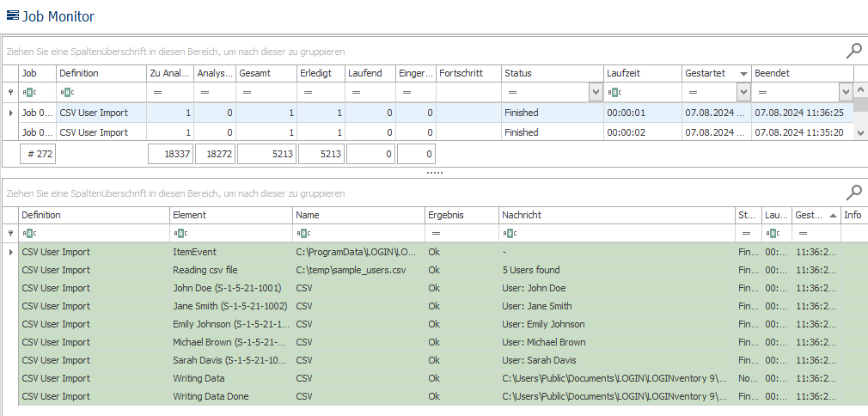
Task: Click the Nachricht column header
Action: (x=617, y=215)
